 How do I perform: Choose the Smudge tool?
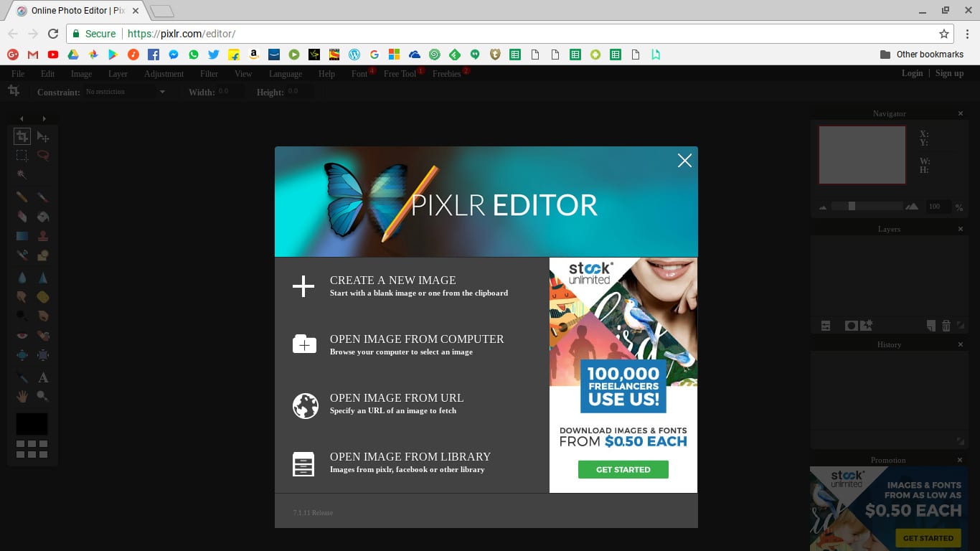[x=22, y=296]
